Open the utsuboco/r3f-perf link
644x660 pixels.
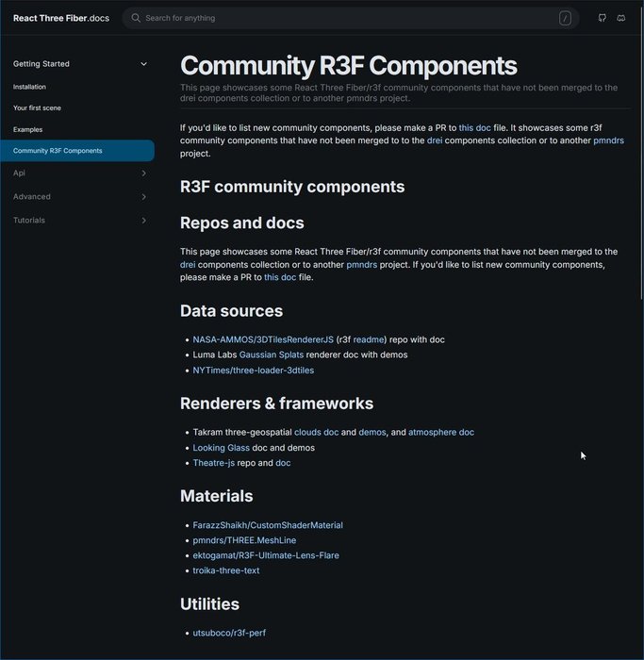229,633
